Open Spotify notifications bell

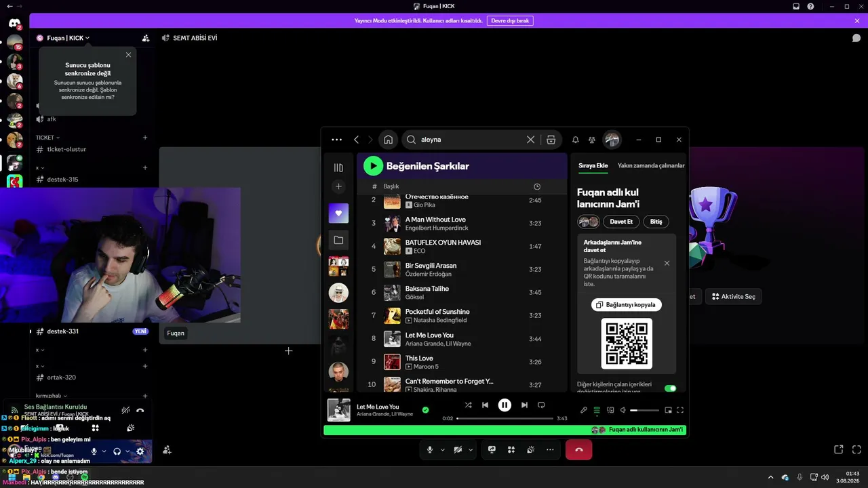pyautogui.click(x=575, y=140)
